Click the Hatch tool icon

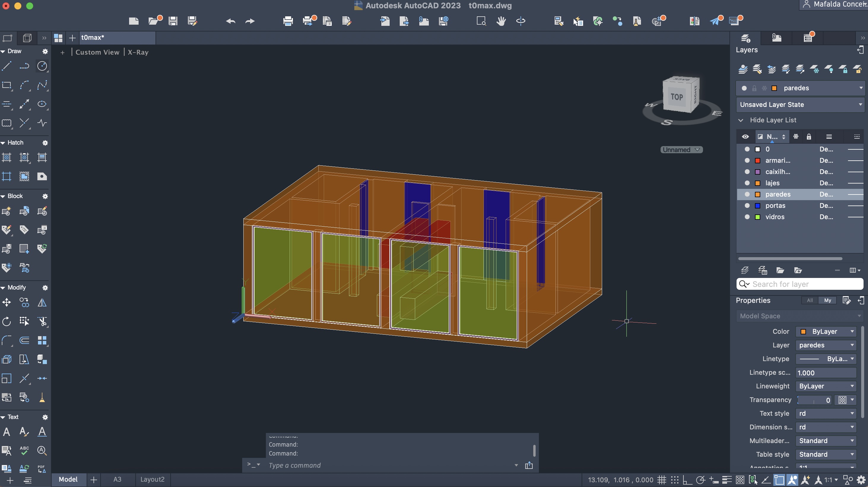[7, 157]
